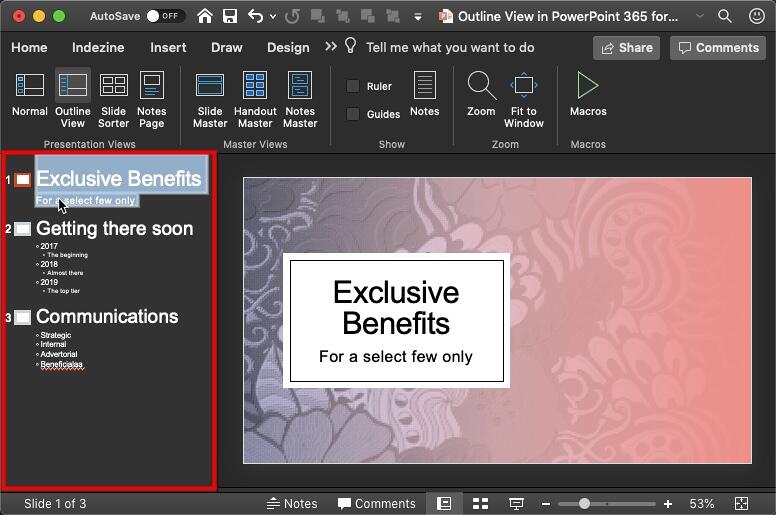Viewport: 776px width, 515px height.
Task: Open the Insert ribbon tab
Action: click(x=168, y=47)
